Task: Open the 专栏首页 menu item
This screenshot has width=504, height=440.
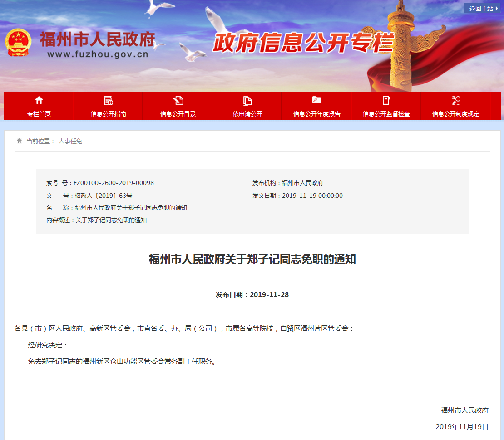Action: [x=39, y=114]
